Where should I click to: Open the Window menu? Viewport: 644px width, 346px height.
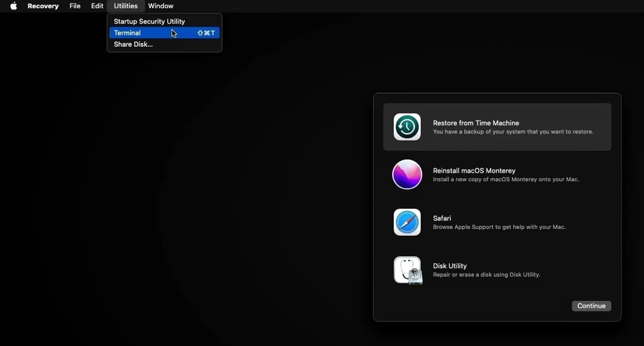point(160,6)
